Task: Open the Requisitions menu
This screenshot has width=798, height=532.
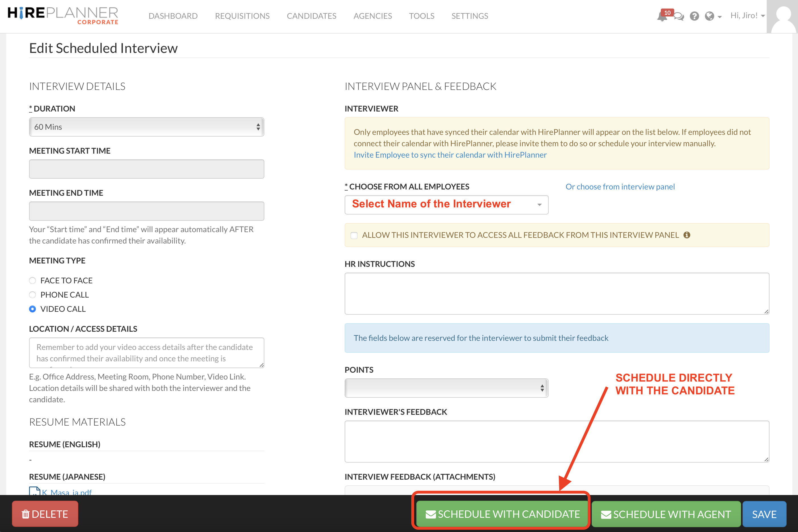Action: [242, 16]
